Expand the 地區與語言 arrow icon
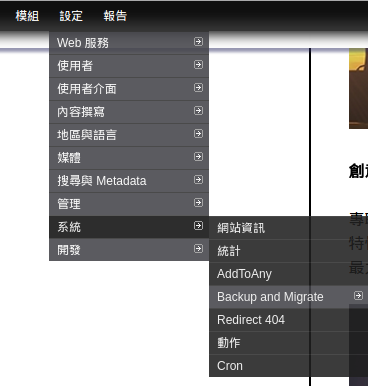 pos(198,133)
